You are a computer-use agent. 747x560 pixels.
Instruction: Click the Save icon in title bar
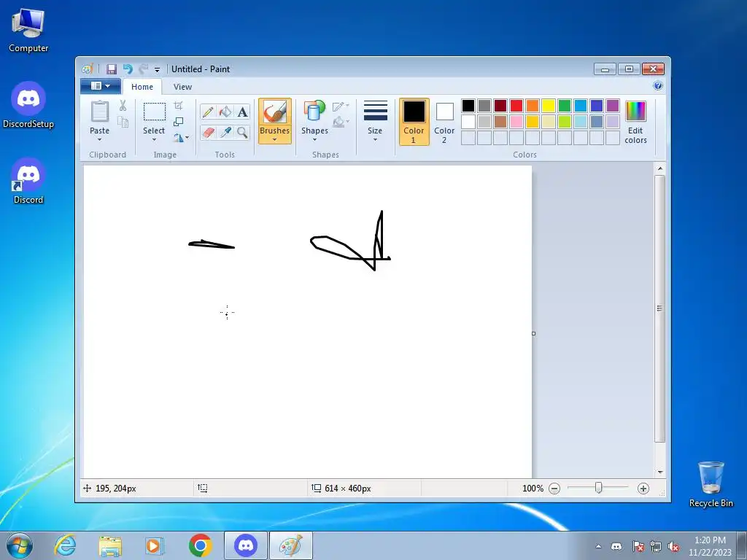(111, 69)
